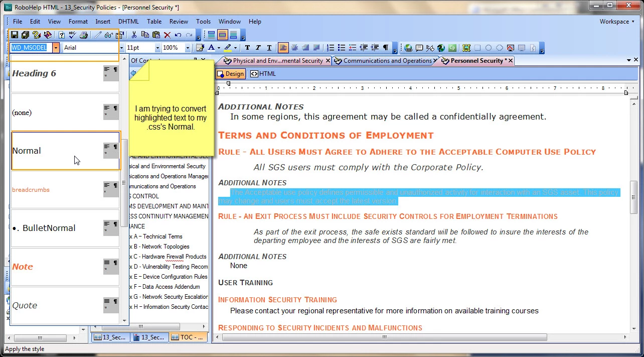Open the Workspace dropdown
The image size is (644, 357).
[x=617, y=22]
